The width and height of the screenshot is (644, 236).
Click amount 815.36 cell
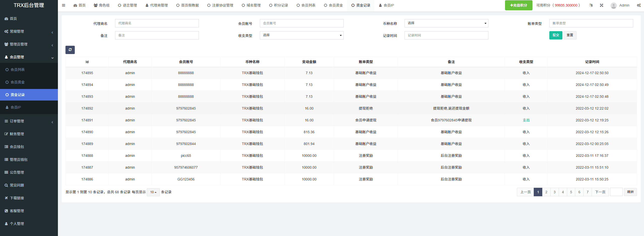(309, 132)
